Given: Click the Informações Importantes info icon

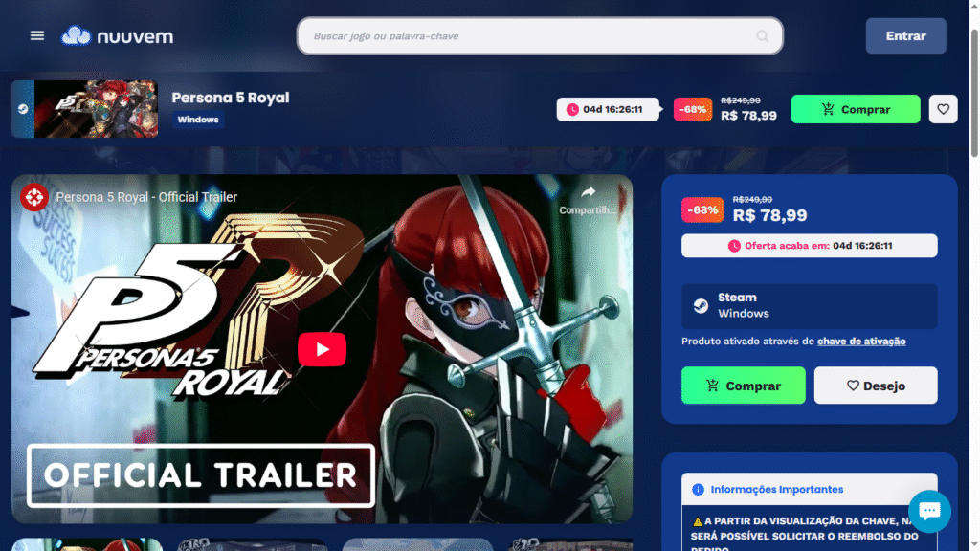Looking at the screenshot, I should tap(698, 490).
